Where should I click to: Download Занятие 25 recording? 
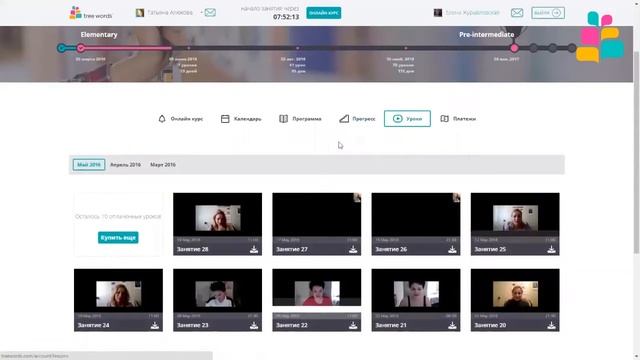pyautogui.click(x=551, y=249)
